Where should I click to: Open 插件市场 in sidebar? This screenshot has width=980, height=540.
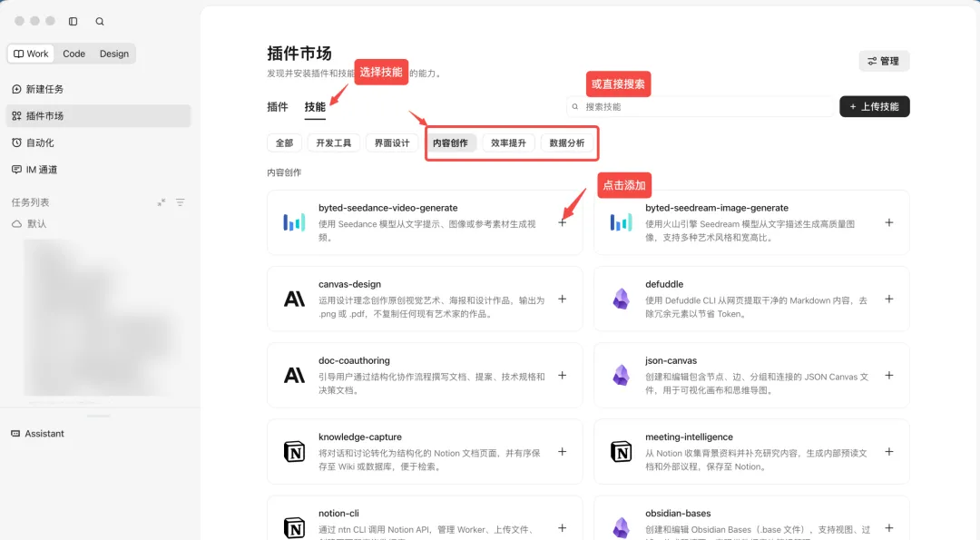(x=98, y=115)
